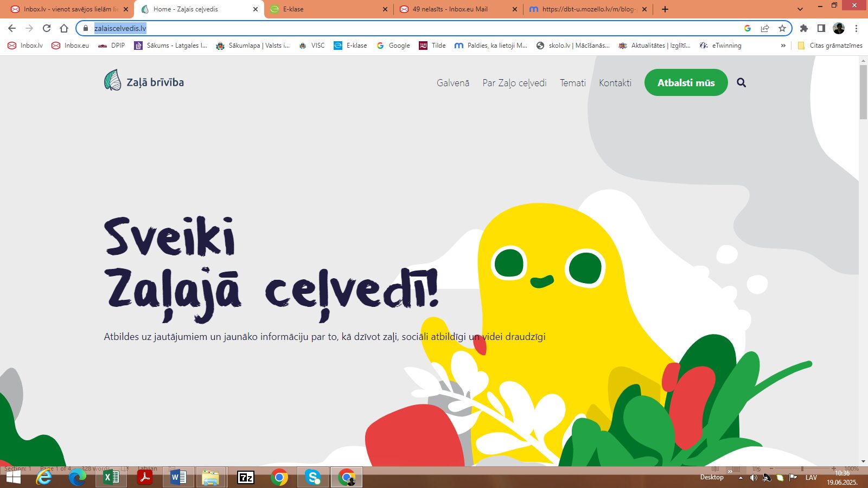Open a new tab with plus button
Image resolution: width=868 pixels, height=488 pixels.
click(665, 9)
